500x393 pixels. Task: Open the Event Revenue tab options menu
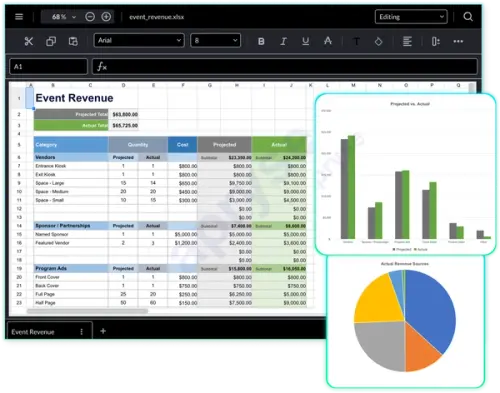point(81,332)
